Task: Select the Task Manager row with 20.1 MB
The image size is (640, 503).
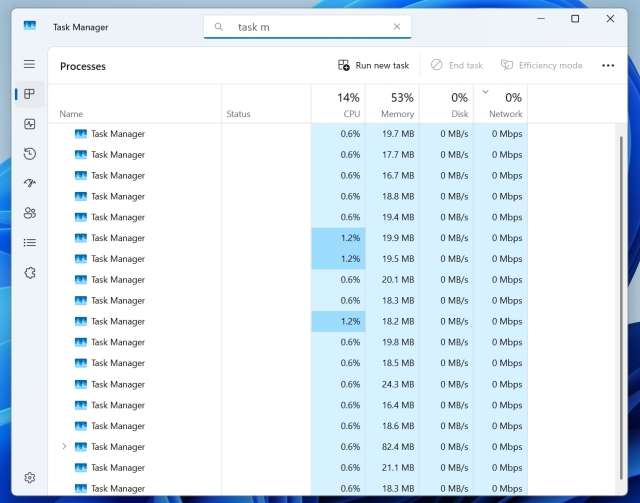Action: pyautogui.click(x=288, y=279)
